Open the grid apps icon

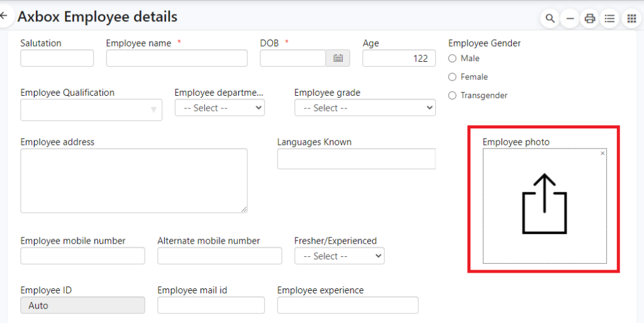[x=631, y=18]
